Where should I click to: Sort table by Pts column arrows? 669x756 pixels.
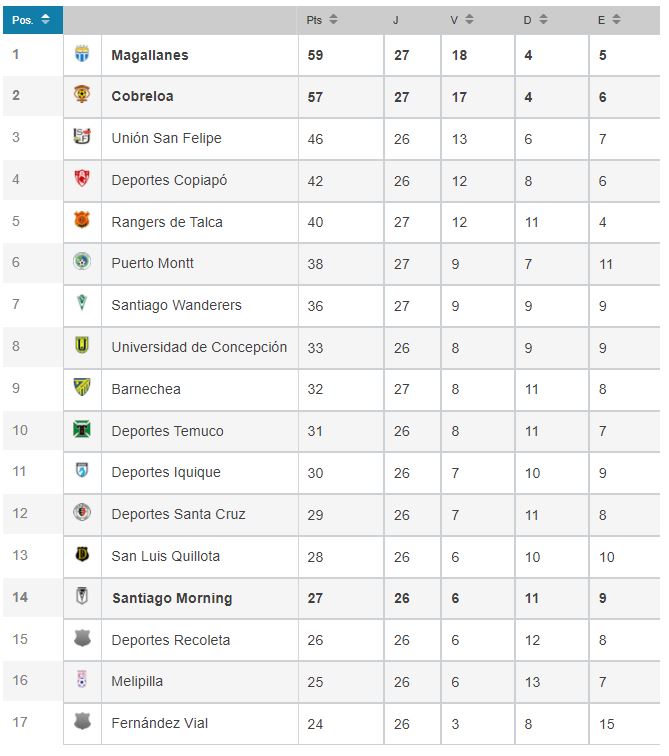[333, 19]
